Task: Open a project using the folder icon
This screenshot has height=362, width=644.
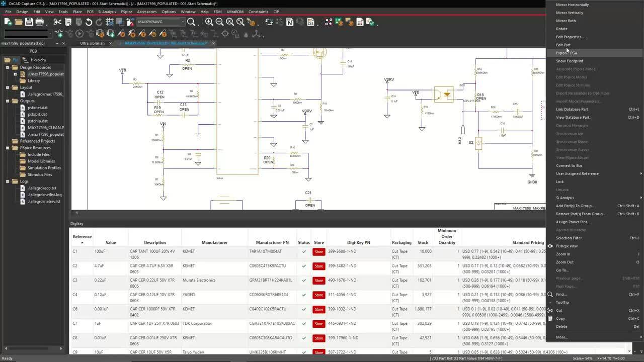Action: [x=19, y=22]
